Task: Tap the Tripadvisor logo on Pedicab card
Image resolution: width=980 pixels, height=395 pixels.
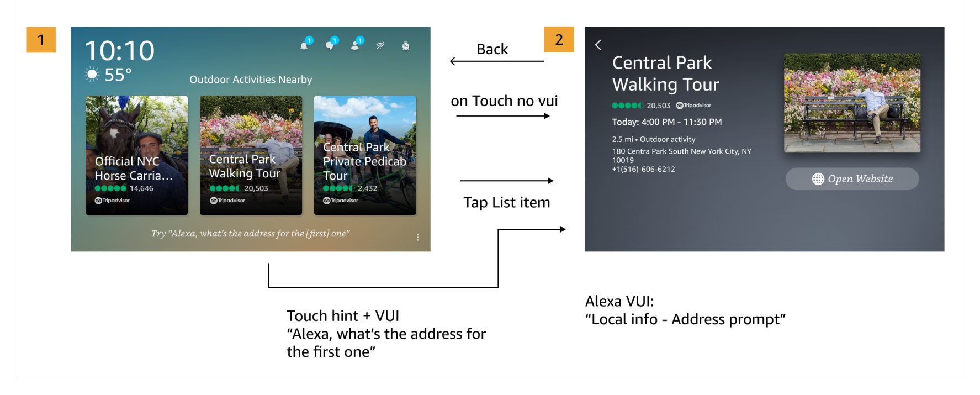Action: [x=341, y=201]
